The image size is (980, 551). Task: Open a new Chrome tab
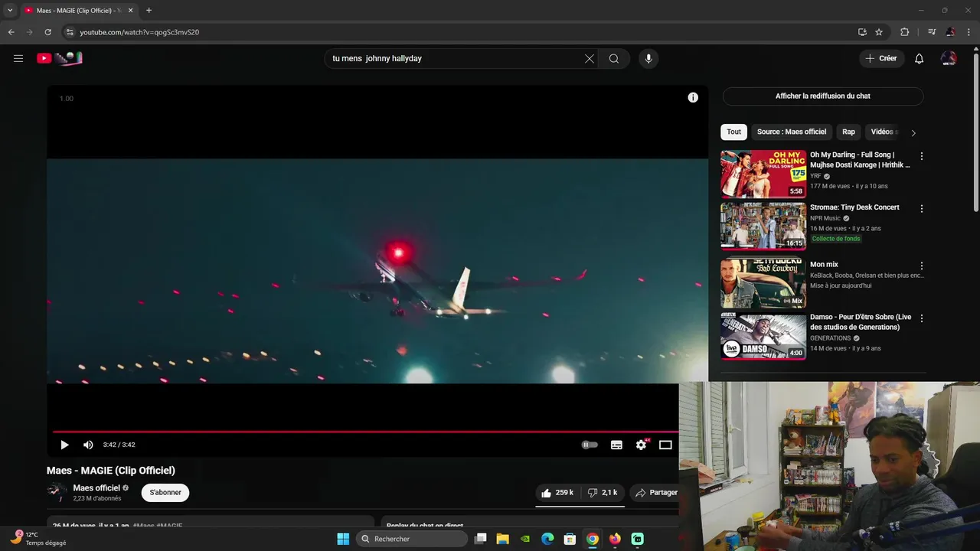(149, 10)
